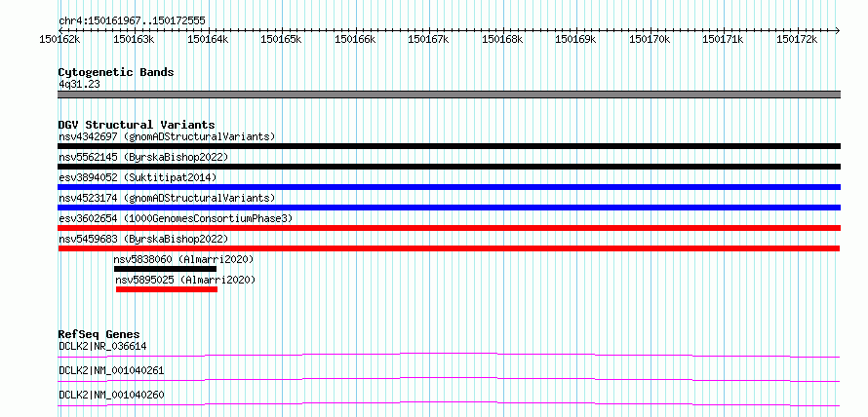Click the 150164k ruler tick label
The width and height of the screenshot is (868, 417).
(x=208, y=40)
